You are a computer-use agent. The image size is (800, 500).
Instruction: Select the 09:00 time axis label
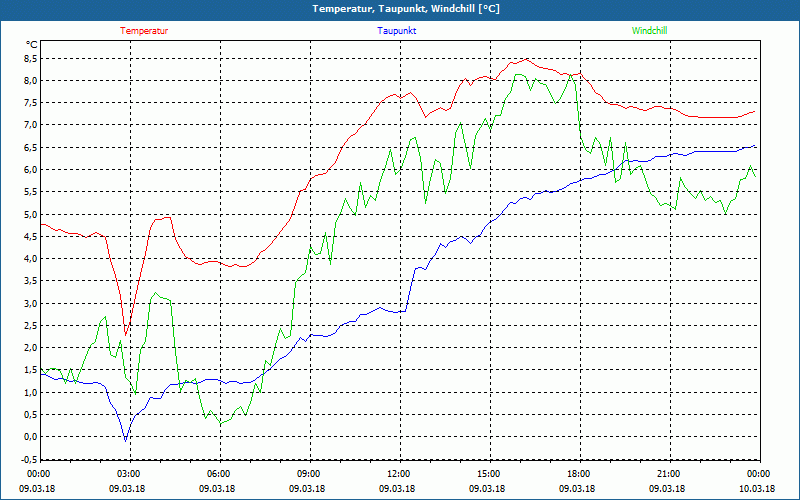pyautogui.click(x=308, y=474)
